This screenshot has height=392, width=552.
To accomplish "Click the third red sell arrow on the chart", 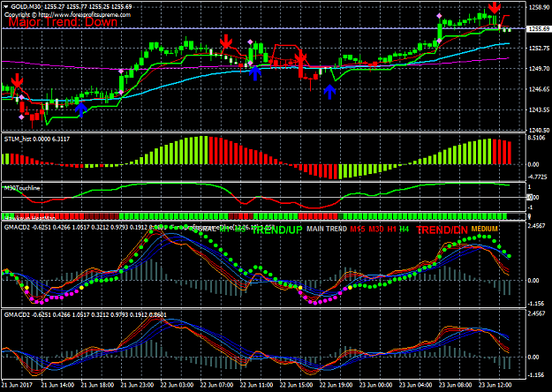I will coord(301,57).
